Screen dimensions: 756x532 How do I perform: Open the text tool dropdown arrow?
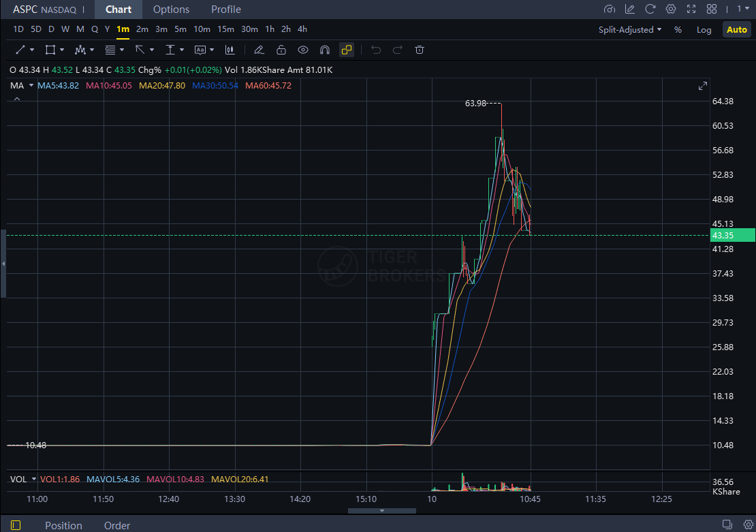[x=212, y=50]
